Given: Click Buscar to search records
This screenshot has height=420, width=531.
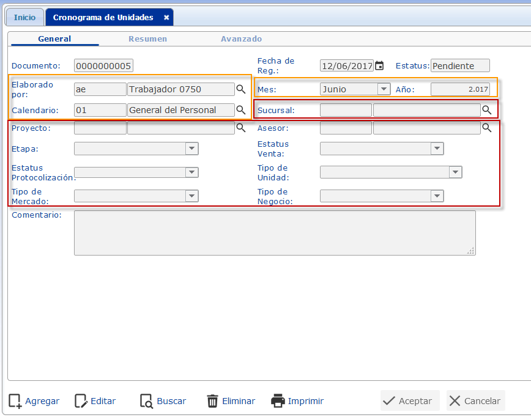Looking at the screenshot, I should point(163,401).
